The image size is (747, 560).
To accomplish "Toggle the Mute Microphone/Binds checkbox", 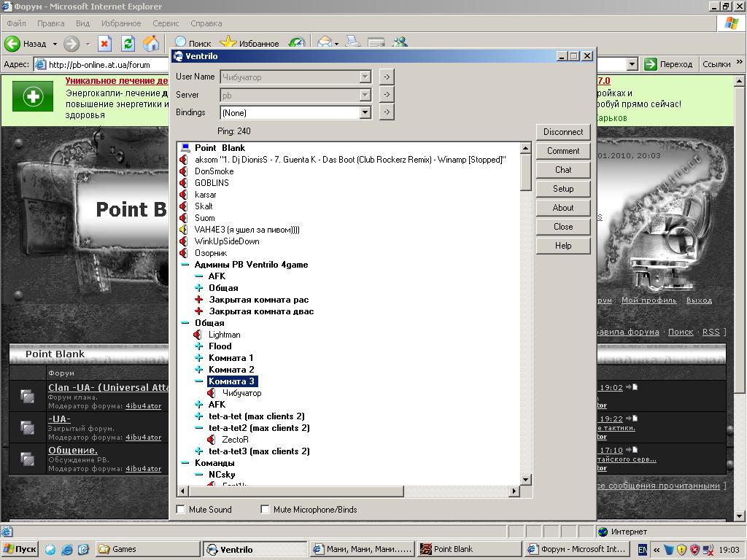I will point(266,510).
